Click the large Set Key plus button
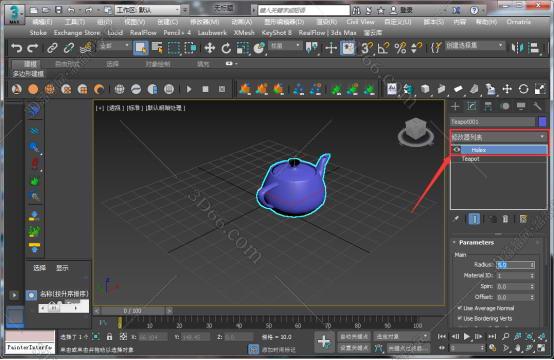 tap(324, 342)
